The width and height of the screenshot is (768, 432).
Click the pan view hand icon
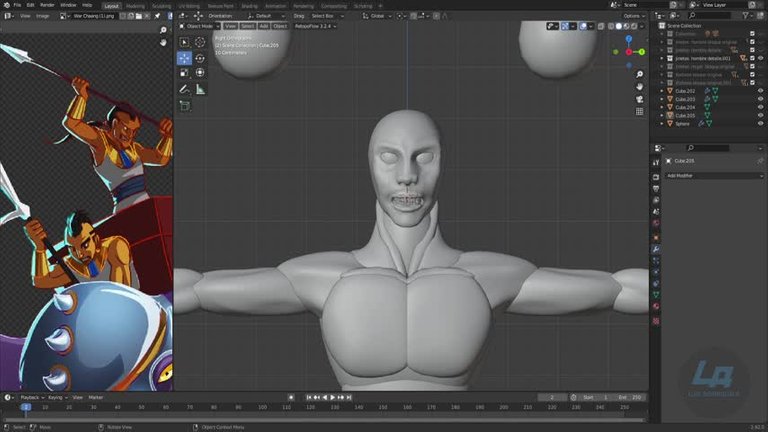pos(639,86)
